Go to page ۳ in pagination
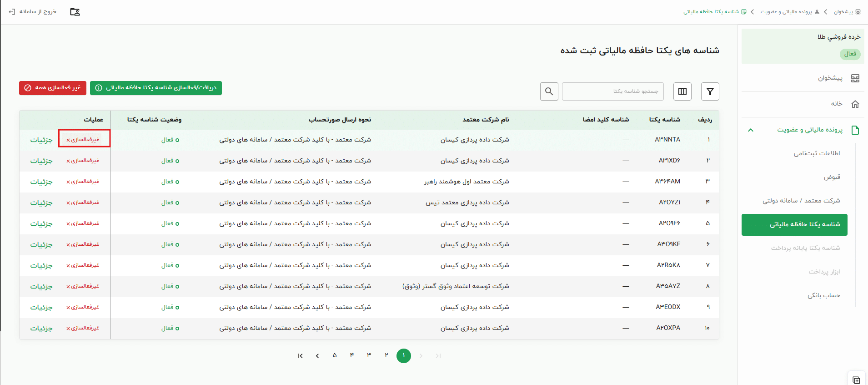The width and height of the screenshot is (868, 385). [369, 355]
